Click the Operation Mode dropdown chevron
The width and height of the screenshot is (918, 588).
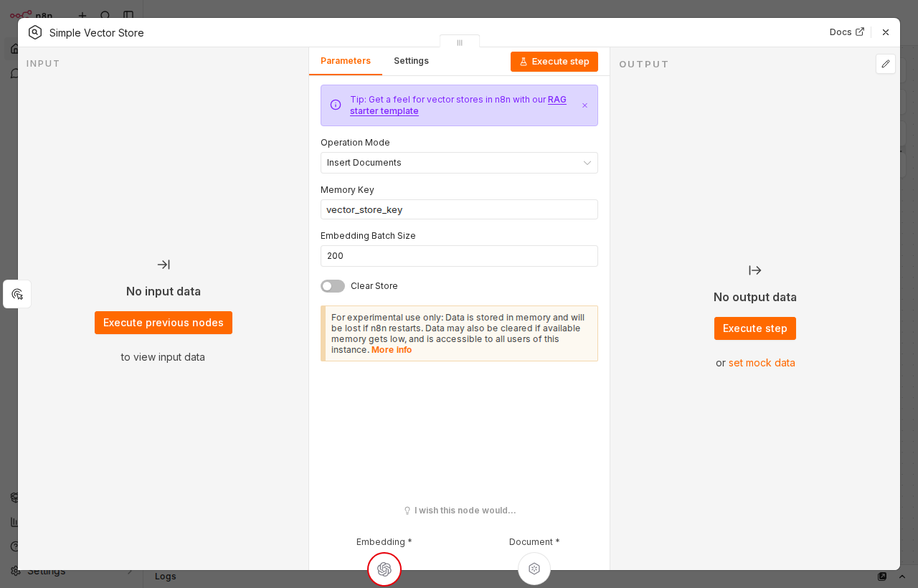(x=587, y=163)
